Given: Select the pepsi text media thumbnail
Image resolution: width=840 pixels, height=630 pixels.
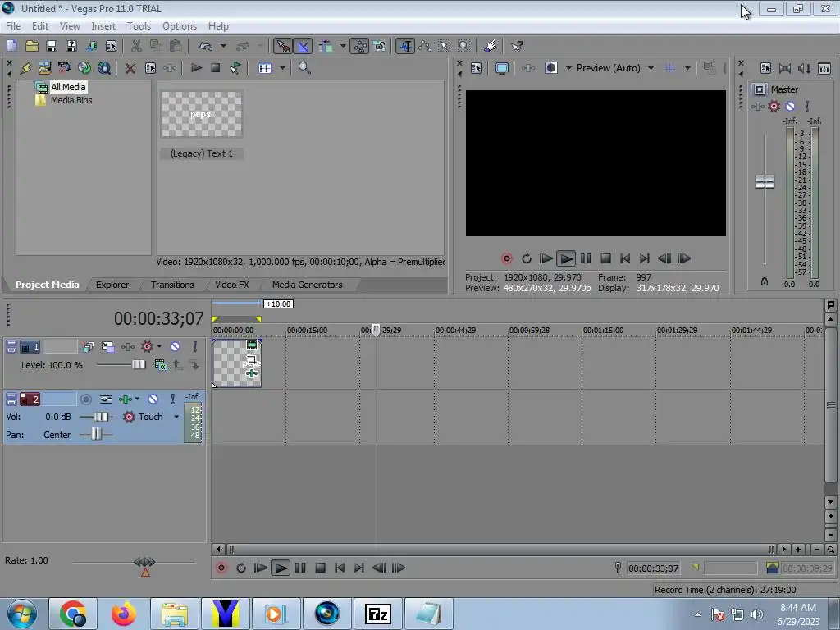Looking at the screenshot, I should [202, 114].
